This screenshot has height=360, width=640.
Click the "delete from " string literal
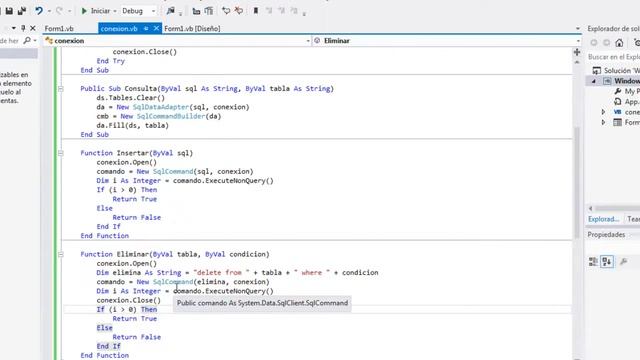click(221, 273)
